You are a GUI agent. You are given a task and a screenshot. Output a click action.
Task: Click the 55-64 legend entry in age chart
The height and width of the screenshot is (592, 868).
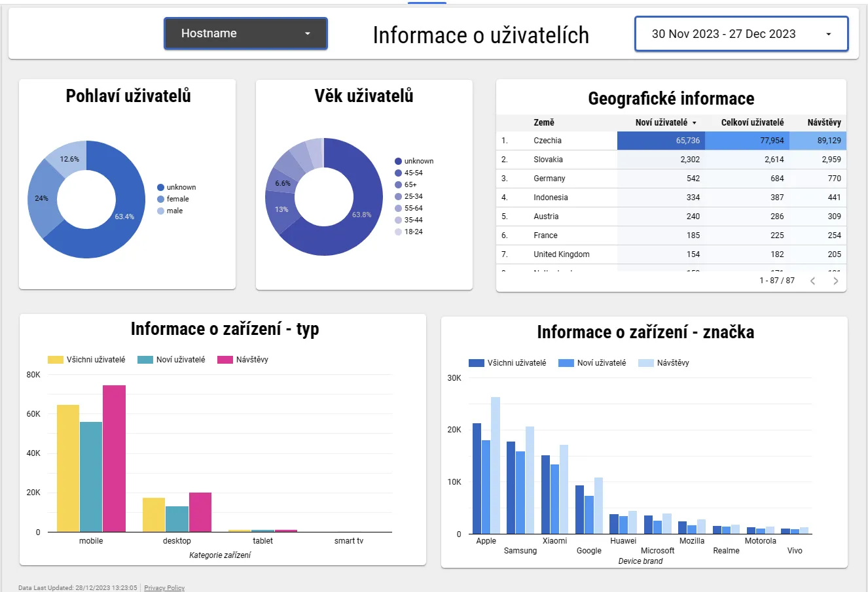tap(409, 208)
